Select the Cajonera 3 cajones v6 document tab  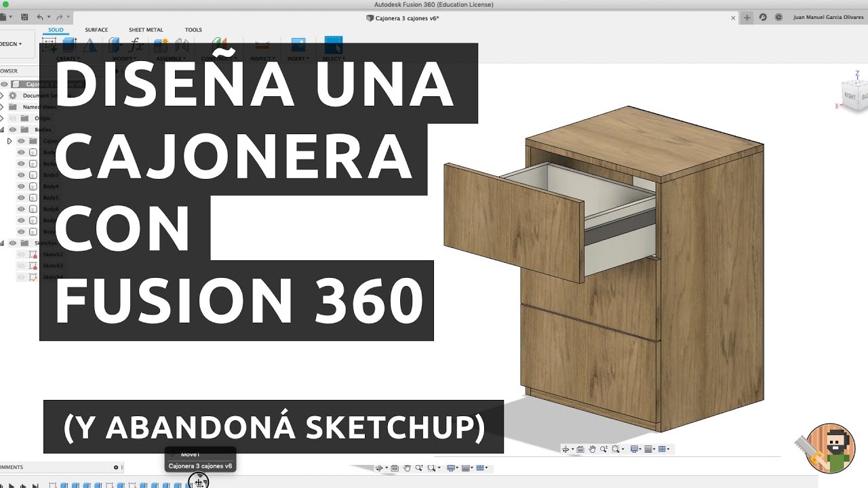(402, 18)
